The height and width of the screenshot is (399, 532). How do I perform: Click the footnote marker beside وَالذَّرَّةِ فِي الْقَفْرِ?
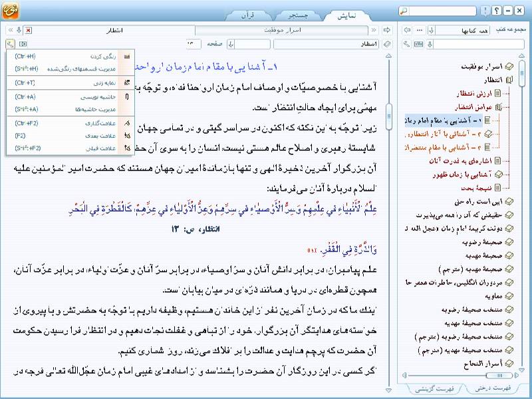click(x=312, y=251)
